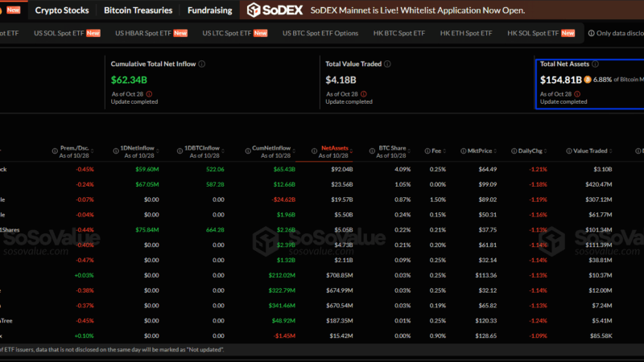Sort by 1DBTCInflow sort arrows

coord(223,151)
